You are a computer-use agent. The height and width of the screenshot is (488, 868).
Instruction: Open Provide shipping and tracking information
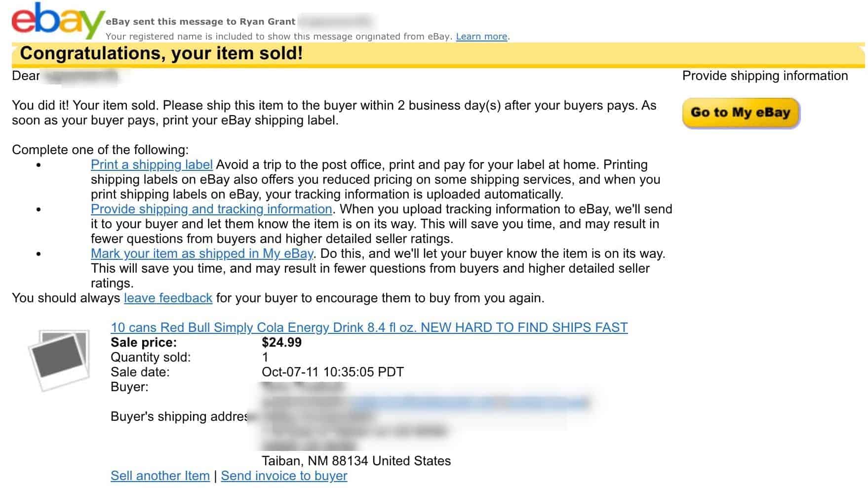click(x=210, y=209)
